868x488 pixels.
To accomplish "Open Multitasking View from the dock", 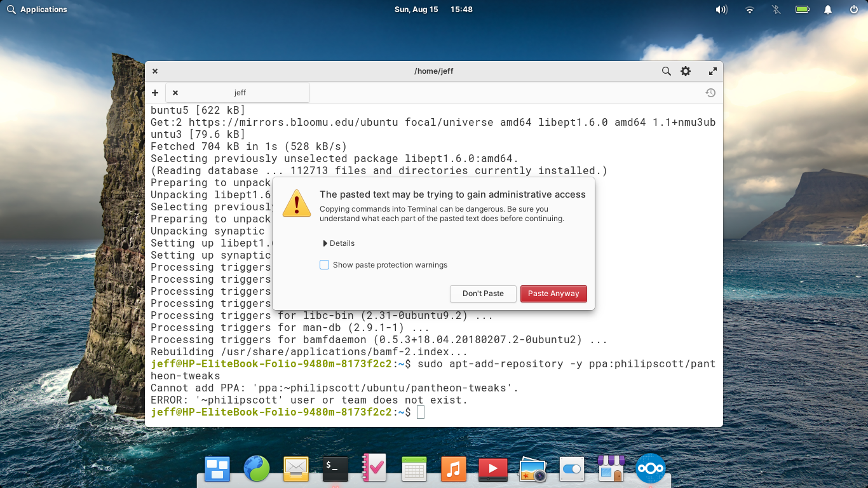I will [217, 469].
